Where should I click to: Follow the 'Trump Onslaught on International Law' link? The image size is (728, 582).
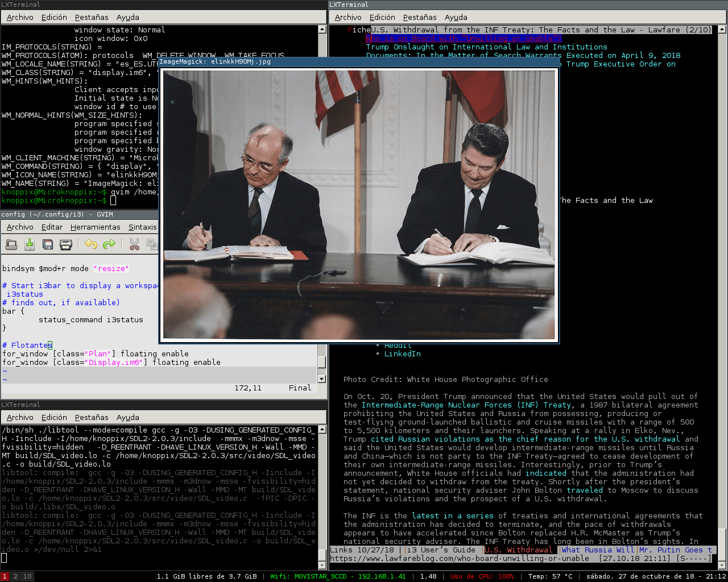(x=487, y=47)
